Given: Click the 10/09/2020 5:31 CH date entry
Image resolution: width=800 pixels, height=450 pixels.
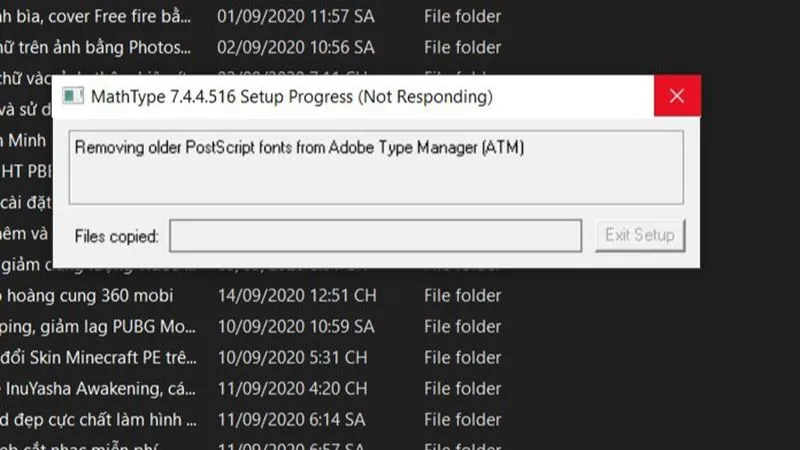Looking at the screenshot, I should pyautogui.click(x=292, y=357).
